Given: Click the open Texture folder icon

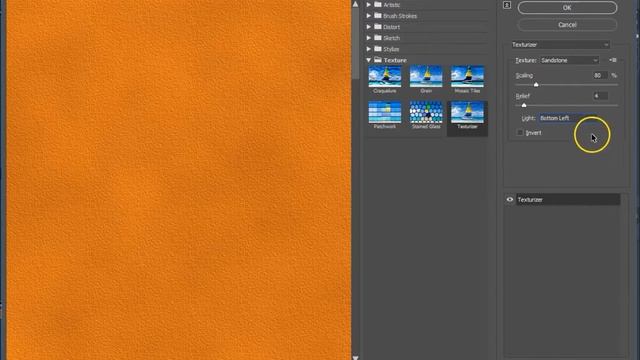Looking at the screenshot, I should click(378, 60).
